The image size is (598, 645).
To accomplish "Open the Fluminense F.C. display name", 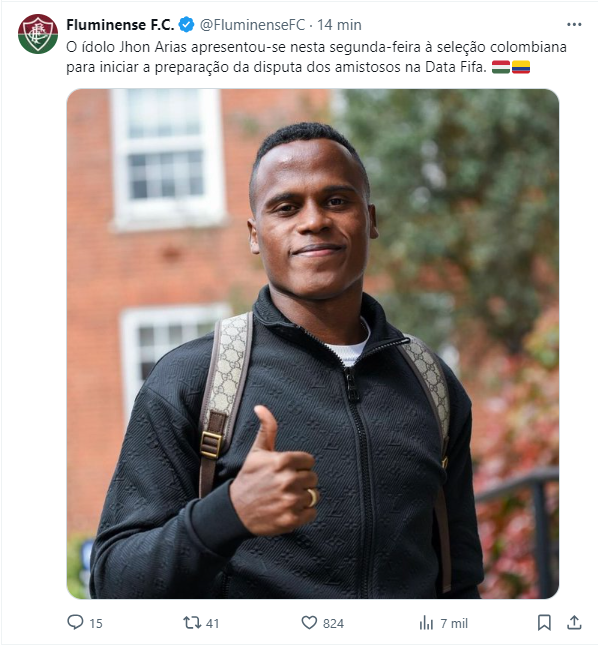I will point(120,25).
